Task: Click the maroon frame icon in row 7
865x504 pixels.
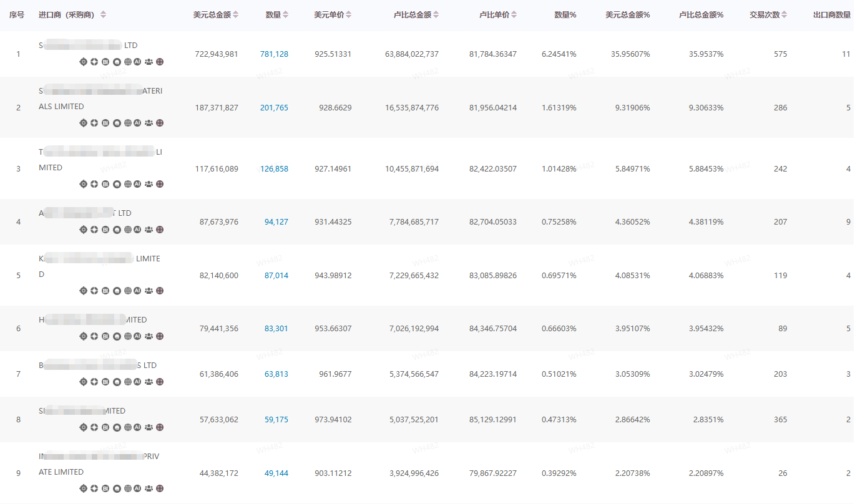Action: (x=160, y=382)
